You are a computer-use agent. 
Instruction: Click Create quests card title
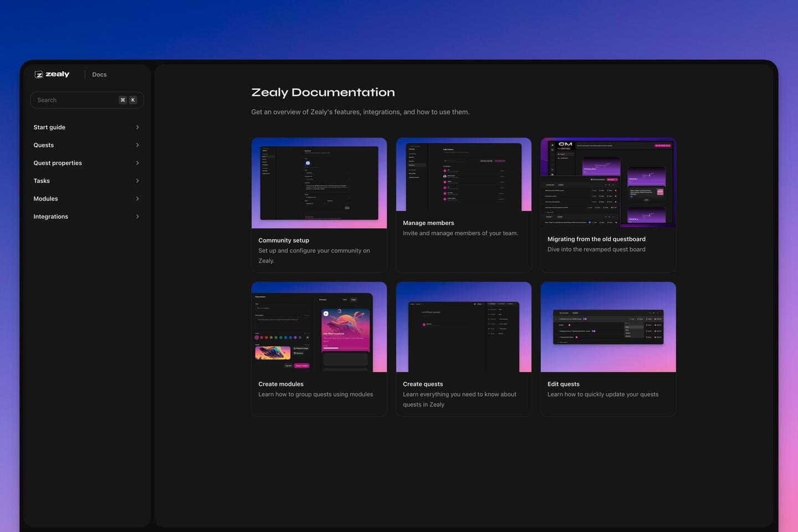[x=423, y=384]
